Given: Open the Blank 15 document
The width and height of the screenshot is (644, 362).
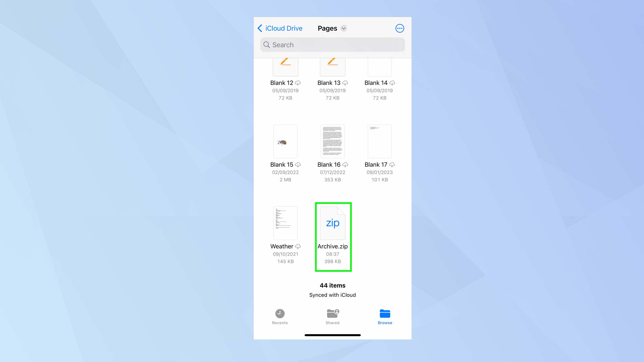Looking at the screenshot, I should point(285,141).
